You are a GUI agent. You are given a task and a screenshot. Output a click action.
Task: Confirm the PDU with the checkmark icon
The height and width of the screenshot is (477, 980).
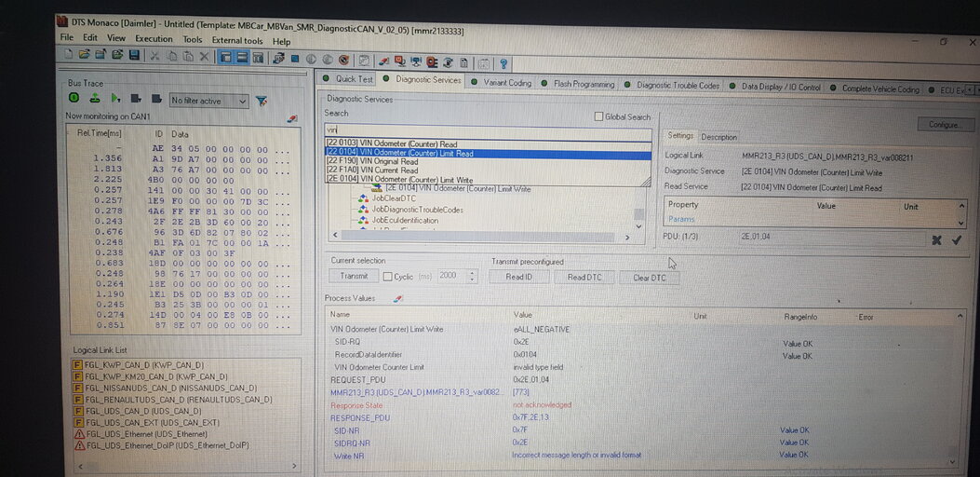click(x=956, y=240)
